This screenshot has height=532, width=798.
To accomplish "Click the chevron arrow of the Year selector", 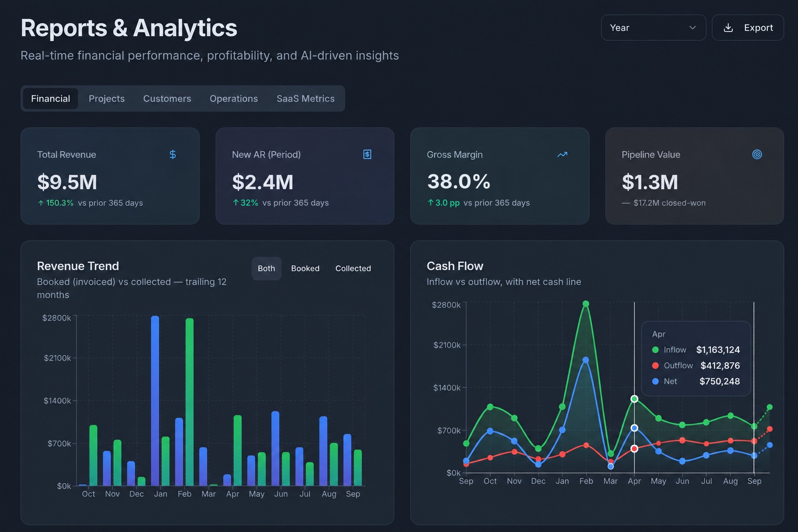I will click(693, 28).
